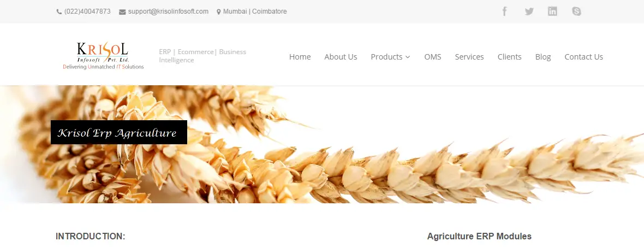Click the support@krisolinfosoft.com email address
The width and height of the screenshot is (644, 247).
(x=168, y=11)
